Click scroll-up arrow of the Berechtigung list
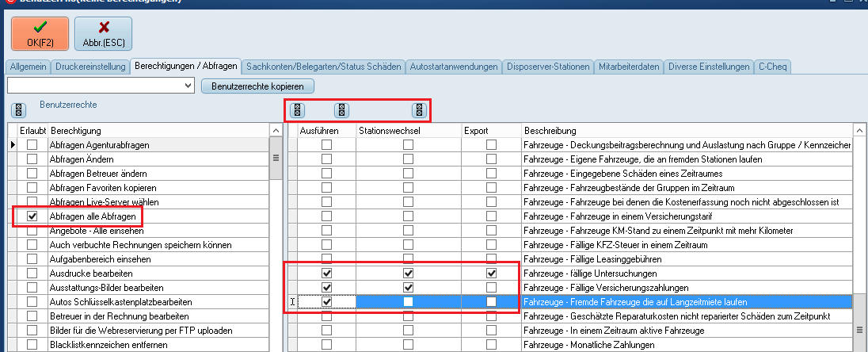This screenshot has height=352, width=868. 276,130
